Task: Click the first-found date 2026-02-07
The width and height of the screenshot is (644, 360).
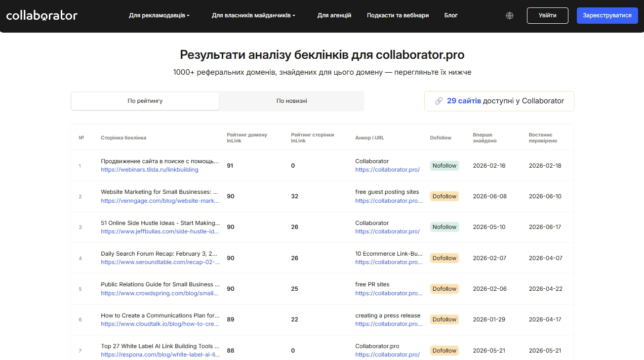Action: click(x=489, y=258)
